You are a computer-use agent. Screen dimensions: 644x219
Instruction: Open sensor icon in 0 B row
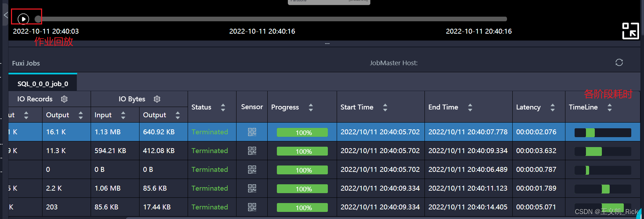click(x=252, y=170)
